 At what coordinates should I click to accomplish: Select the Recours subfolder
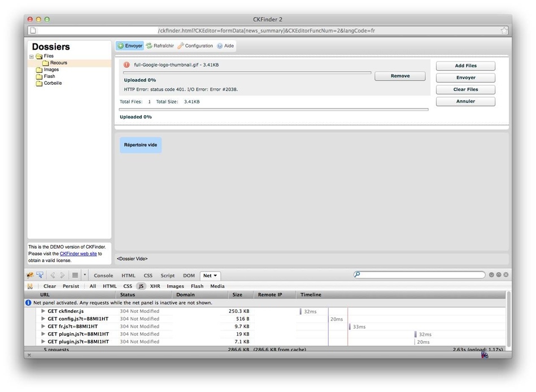click(58, 63)
